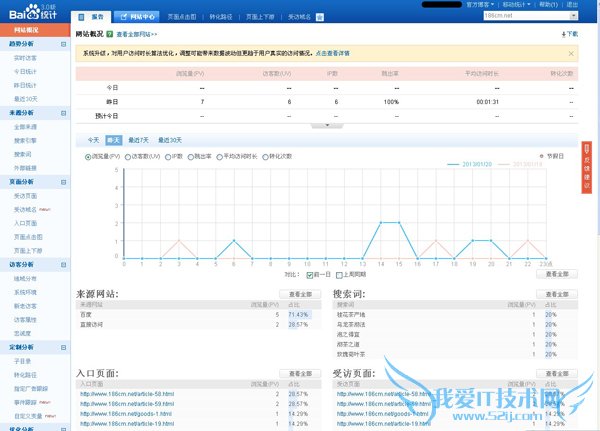This screenshot has height=431, width=600.
Task: Click the 2013/01/20 chart legend entry
Action: click(x=470, y=165)
